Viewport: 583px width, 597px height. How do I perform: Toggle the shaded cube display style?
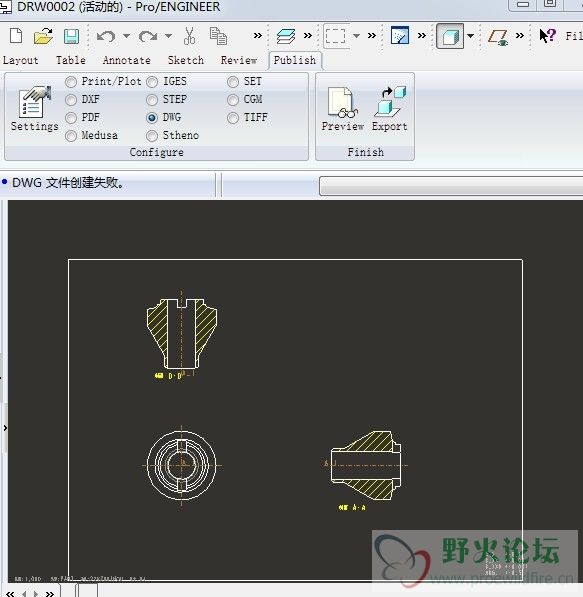click(450, 36)
